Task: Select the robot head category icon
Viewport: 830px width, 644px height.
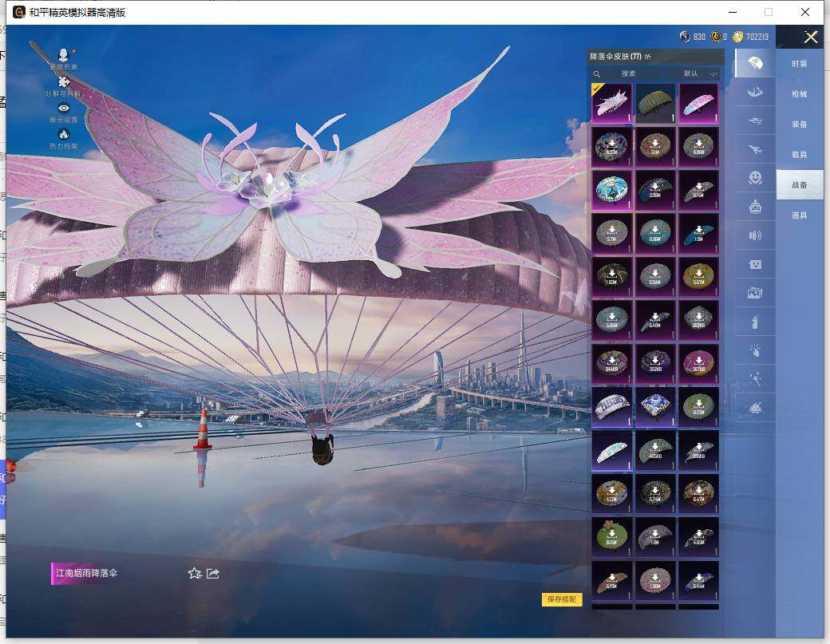Action: (x=755, y=207)
